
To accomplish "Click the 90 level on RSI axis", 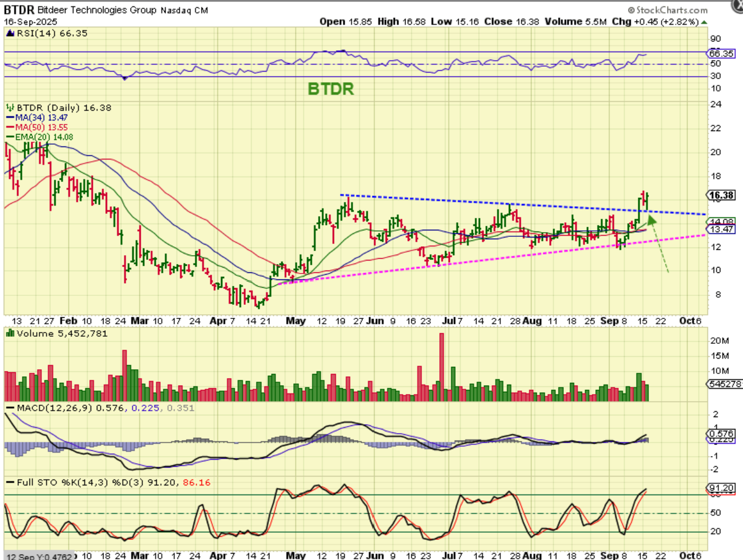I will [715, 38].
